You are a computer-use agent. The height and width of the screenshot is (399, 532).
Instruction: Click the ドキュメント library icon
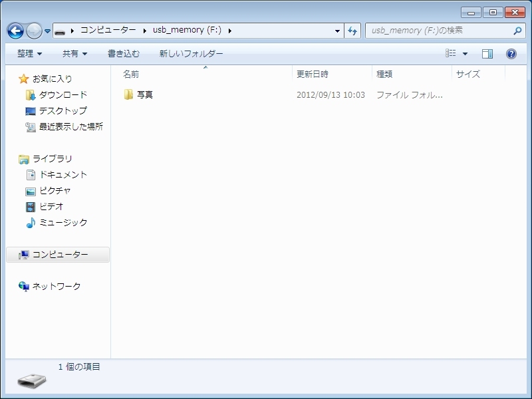coord(31,175)
